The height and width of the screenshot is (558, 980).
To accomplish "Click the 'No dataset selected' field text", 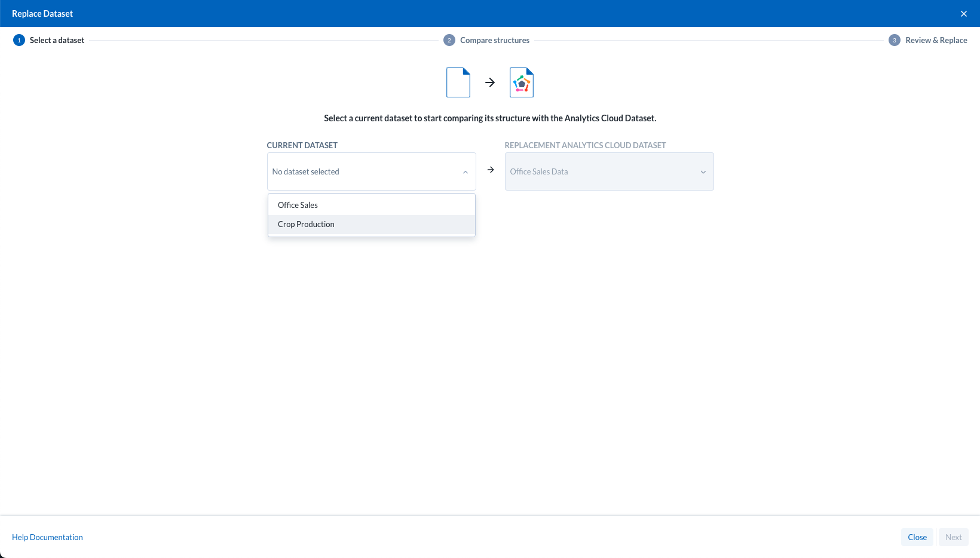I will pos(306,171).
